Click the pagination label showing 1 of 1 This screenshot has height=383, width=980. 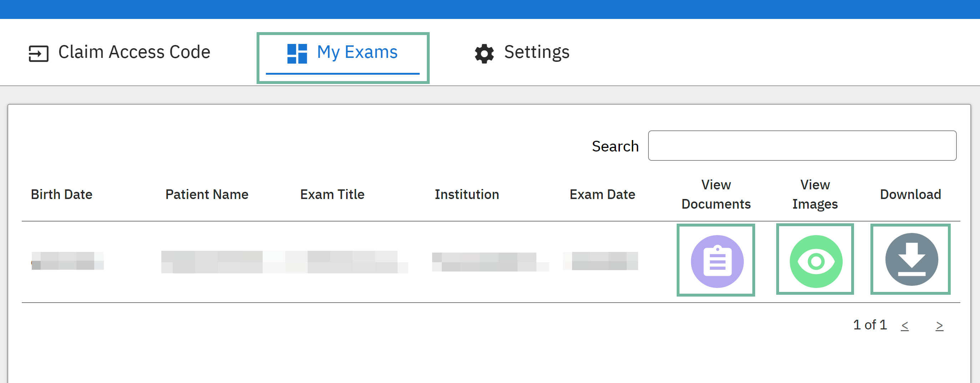coord(870,325)
